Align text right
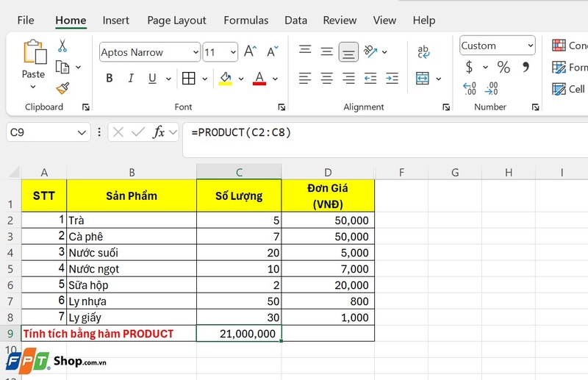This screenshot has height=380, width=588. [x=348, y=78]
